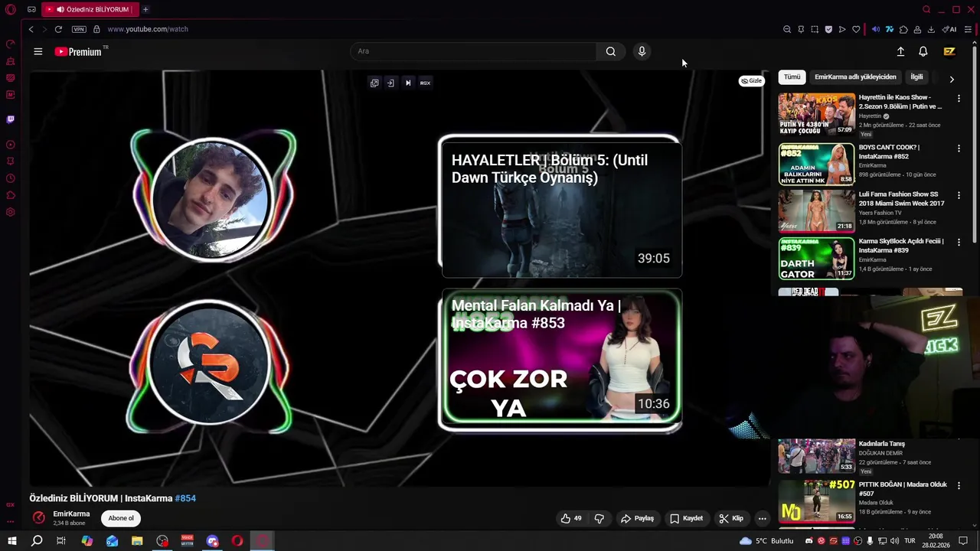Open pinboard pin icon in toolbar
This screenshot has width=980, height=551.
(x=801, y=29)
